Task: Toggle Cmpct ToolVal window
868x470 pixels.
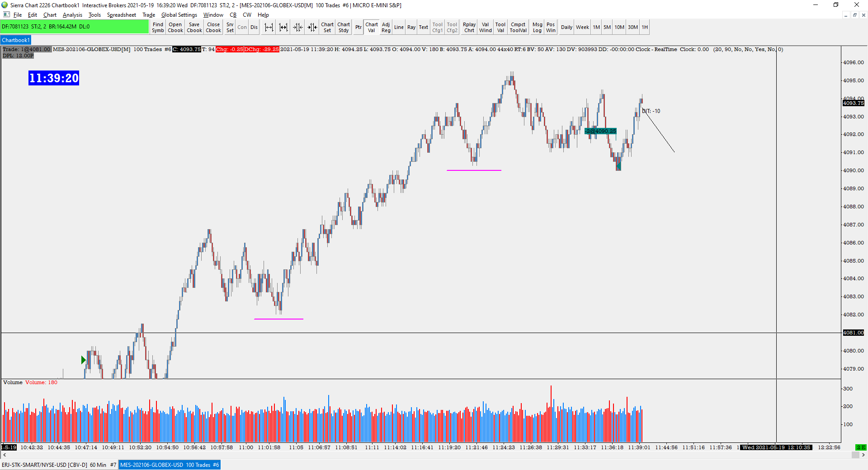Action: coord(518,27)
